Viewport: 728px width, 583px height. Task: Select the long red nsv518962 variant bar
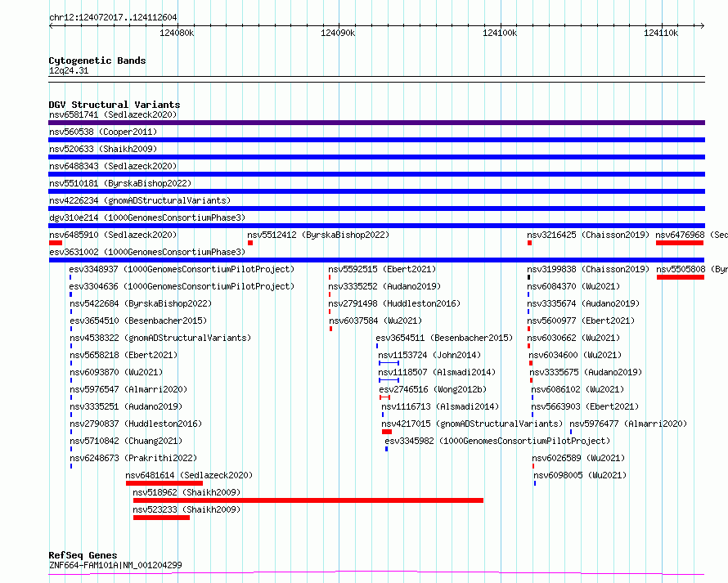click(x=308, y=500)
